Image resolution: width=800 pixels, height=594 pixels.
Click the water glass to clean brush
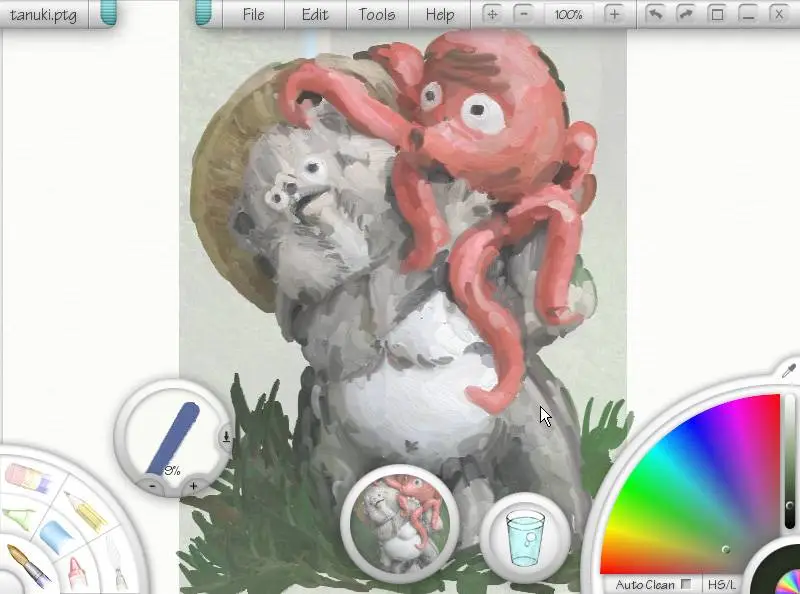coord(525,539)
